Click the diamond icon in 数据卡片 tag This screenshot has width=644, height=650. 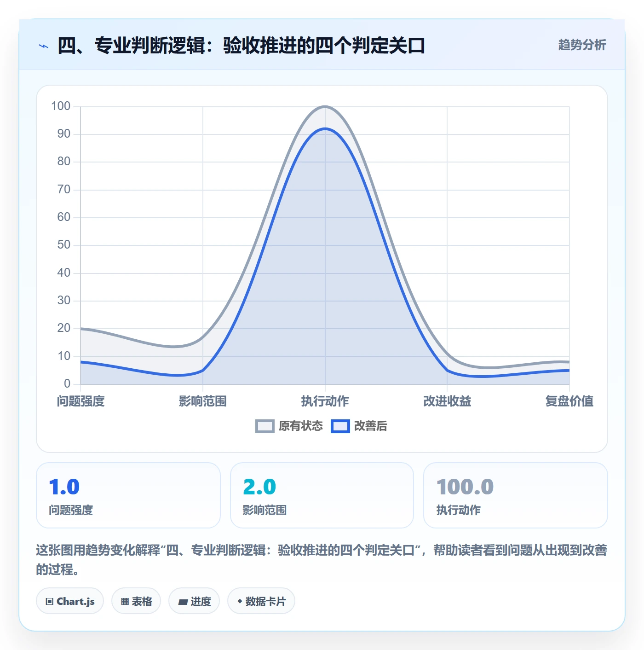click(x=240, y=601)
